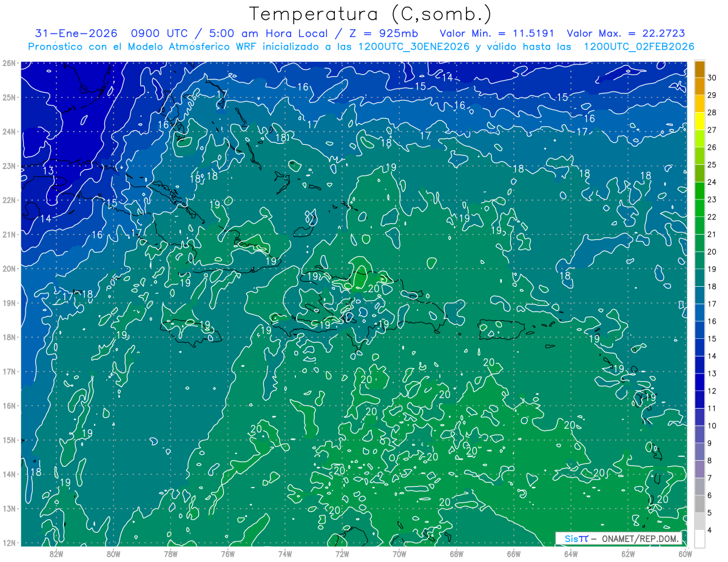Click the title 'Temperatura (C,somb.)'

point(371,14)
